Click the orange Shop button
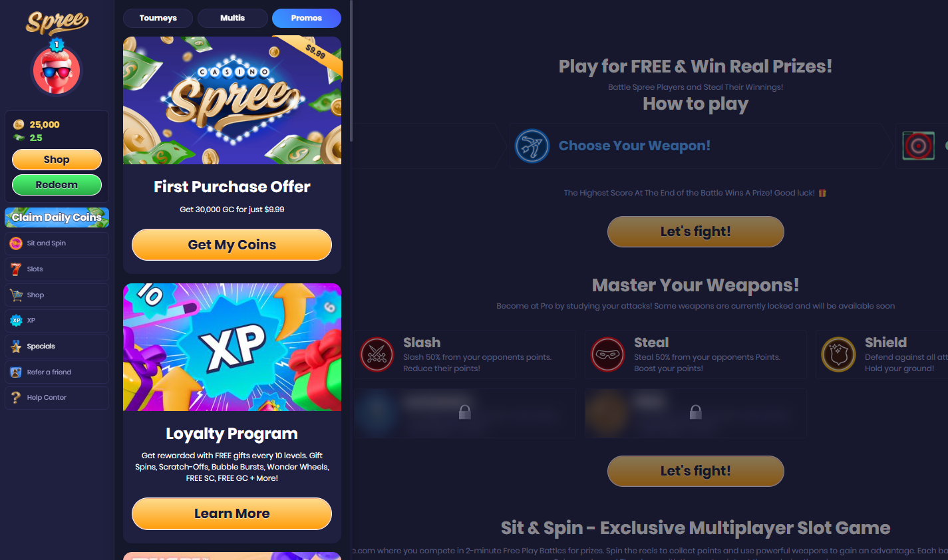The height and width of the screenshot is (560, 948). (57, 160)
